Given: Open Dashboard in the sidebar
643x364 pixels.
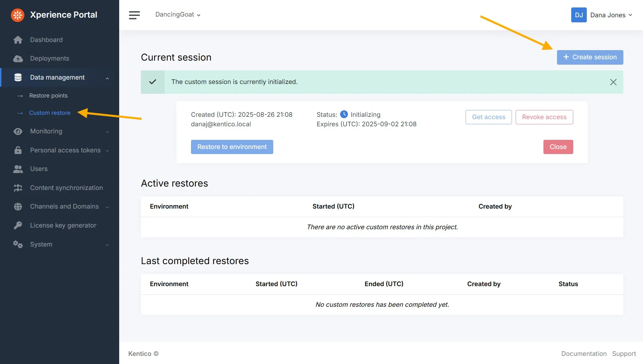Looking at the screenshot, I should coord(46,40).
